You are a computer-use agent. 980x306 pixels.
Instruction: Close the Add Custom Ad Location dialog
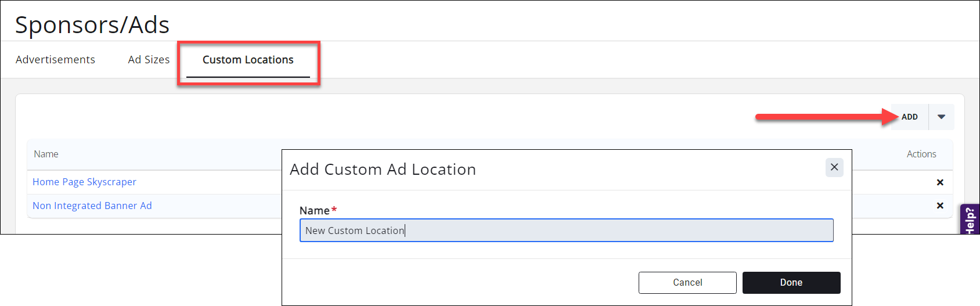pyautogui.click(x=834, y=167)
